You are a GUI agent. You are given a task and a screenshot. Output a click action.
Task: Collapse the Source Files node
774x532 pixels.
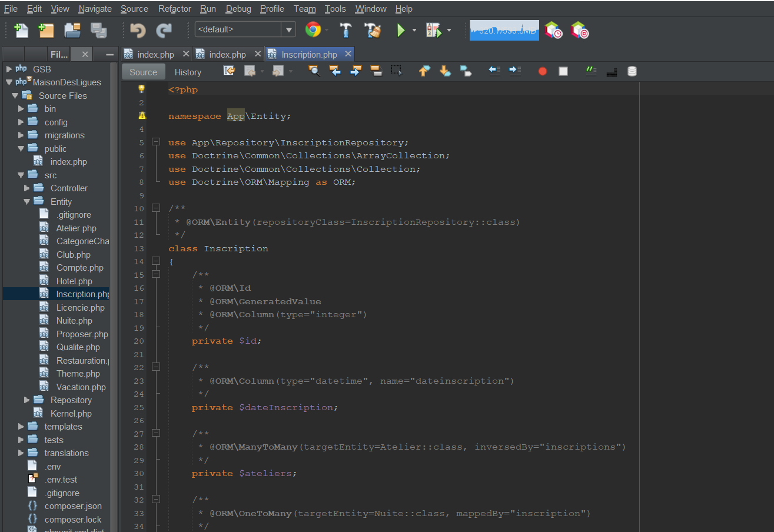[x=15, y=95]
